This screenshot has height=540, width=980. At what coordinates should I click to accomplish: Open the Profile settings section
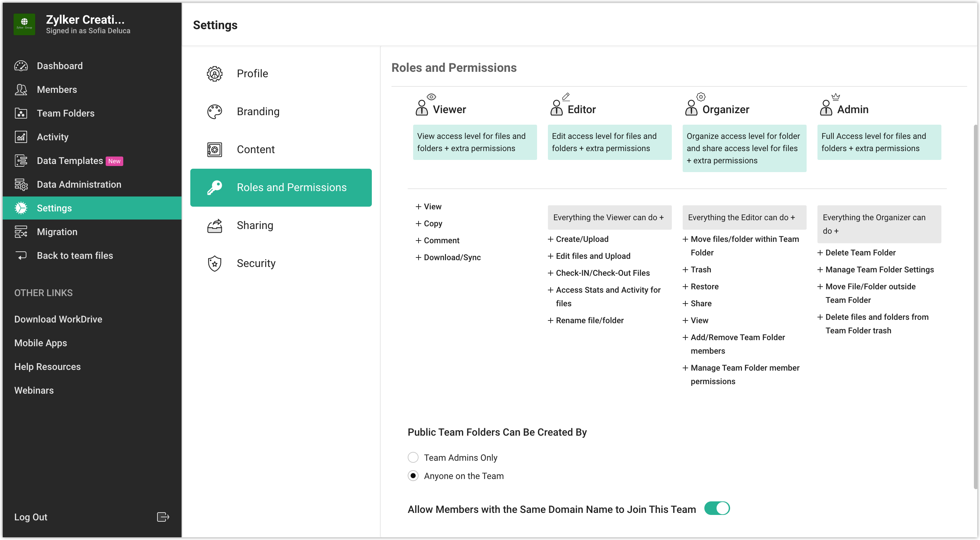pyautogui.click(x=252, y=74)
